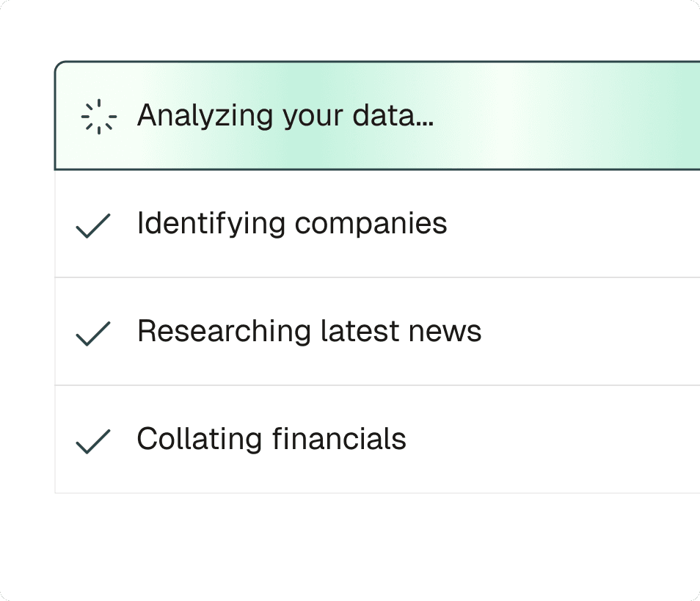Click the checkmark beside Researching latest news
The width and height of the screenshot is (700, 601).
click(93, 333)
